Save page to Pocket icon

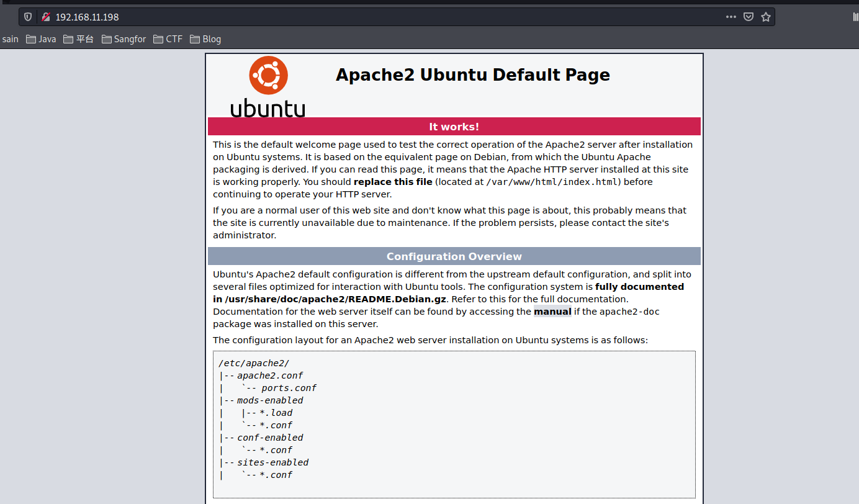click(749, 17)
